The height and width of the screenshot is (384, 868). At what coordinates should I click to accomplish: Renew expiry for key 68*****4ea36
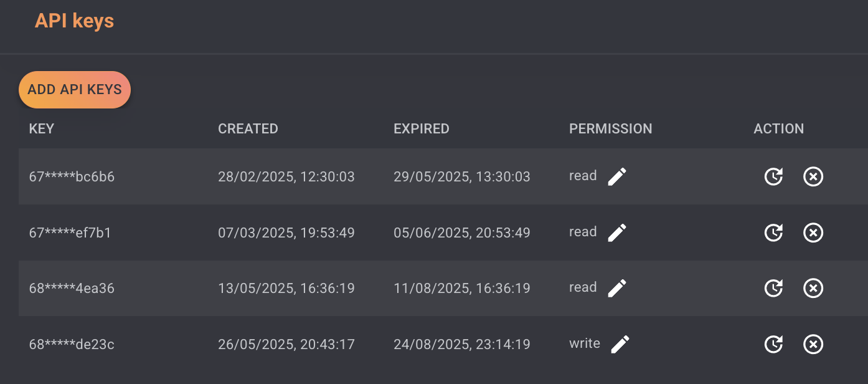[773, 289]
